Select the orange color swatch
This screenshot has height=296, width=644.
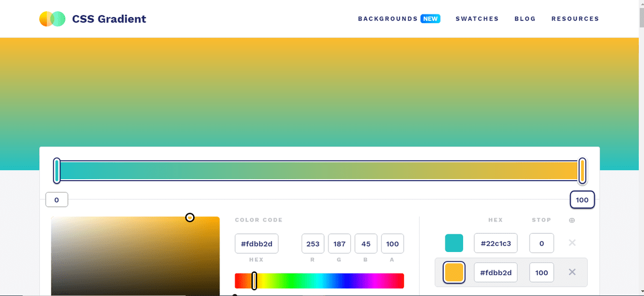coord(454,272)
